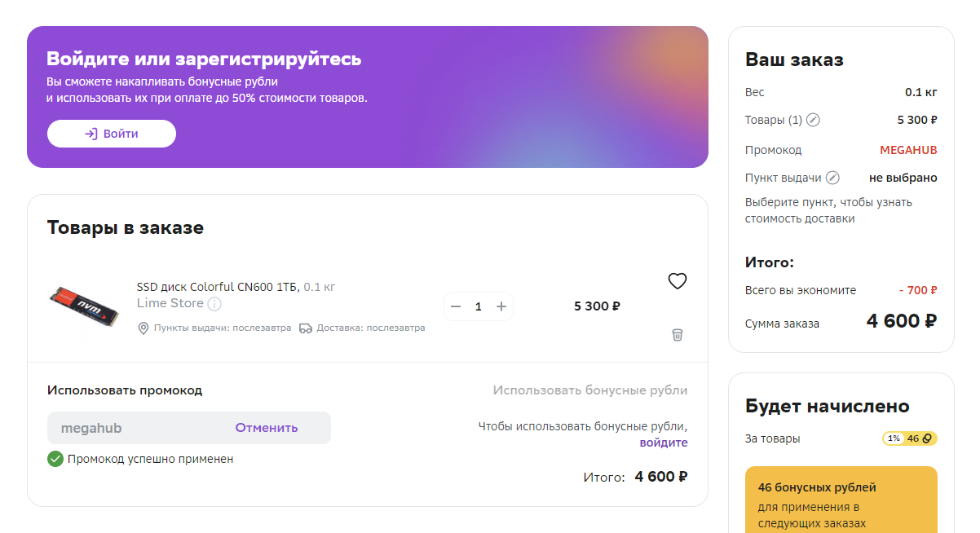Click the delivery truck icon

[x=306, y=328]
